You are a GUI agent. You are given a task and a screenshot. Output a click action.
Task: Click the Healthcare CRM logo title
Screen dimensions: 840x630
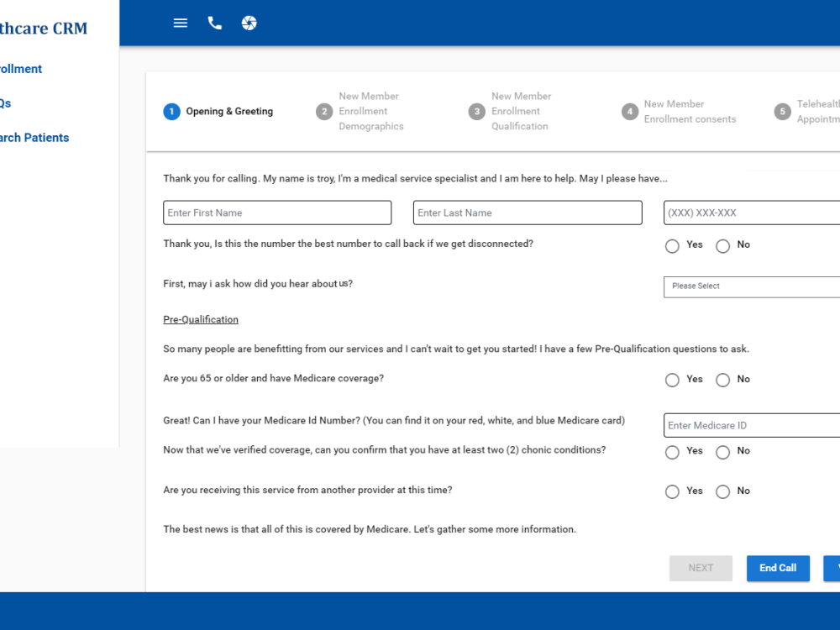(44, 28)
